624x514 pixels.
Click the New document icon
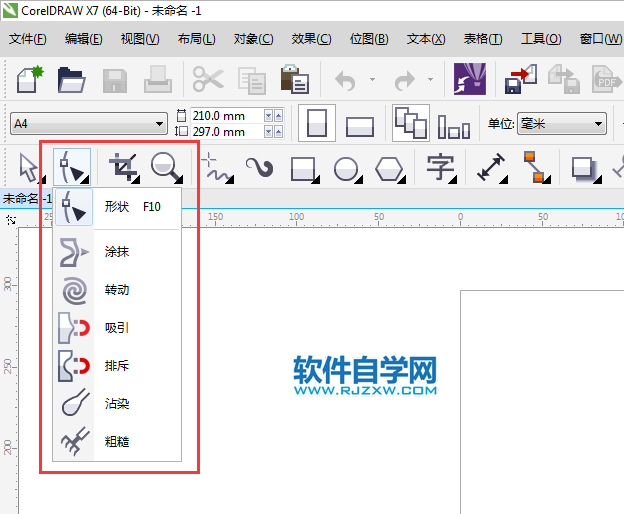(30, 80)
